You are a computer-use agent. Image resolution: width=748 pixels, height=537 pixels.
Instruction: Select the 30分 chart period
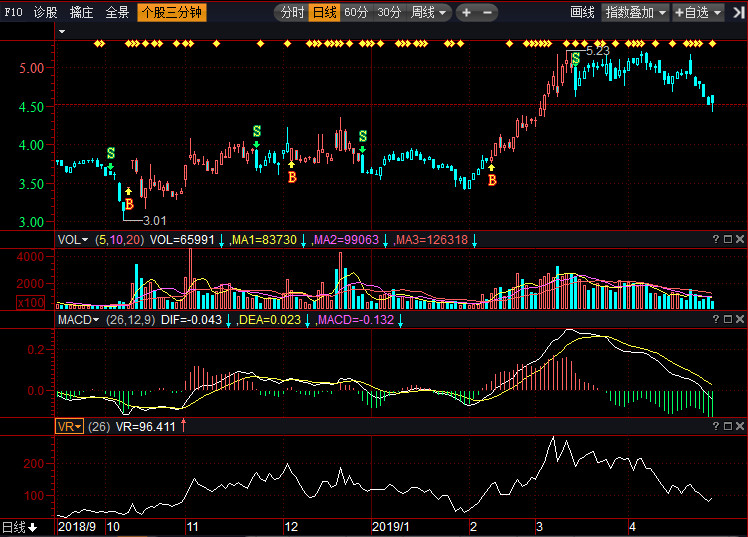(x=389, y=12)
